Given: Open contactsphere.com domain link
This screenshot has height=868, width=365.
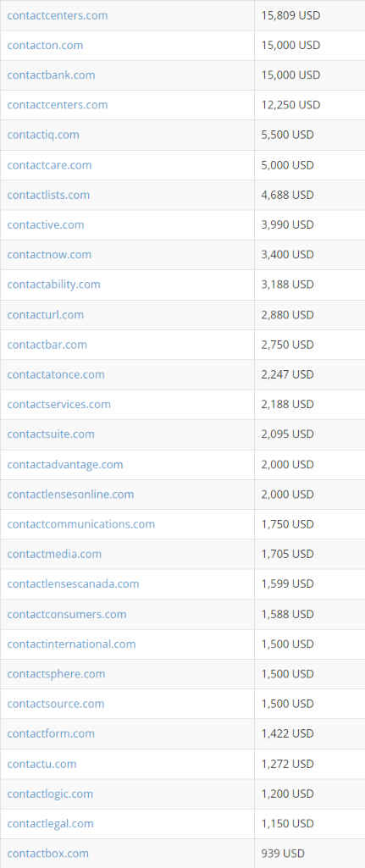Looking at the screenshot, I should (x=56, y=674).
